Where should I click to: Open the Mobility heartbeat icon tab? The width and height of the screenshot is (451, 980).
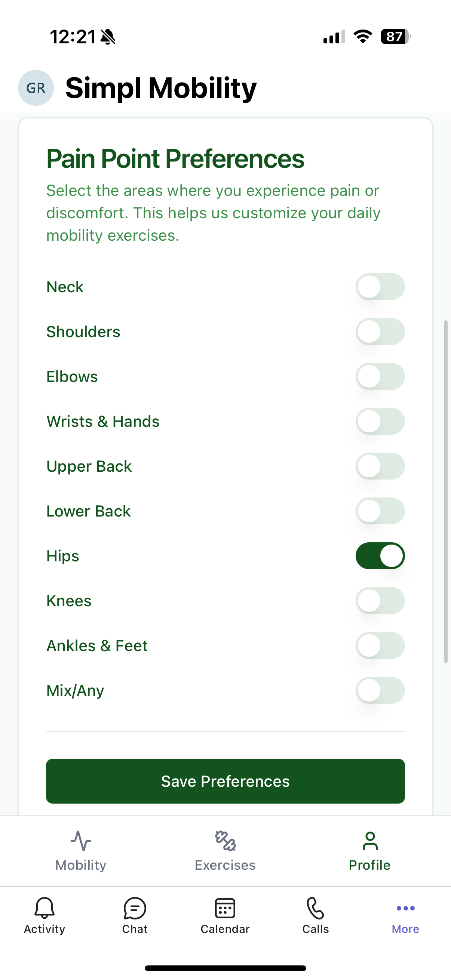(81, 841)
